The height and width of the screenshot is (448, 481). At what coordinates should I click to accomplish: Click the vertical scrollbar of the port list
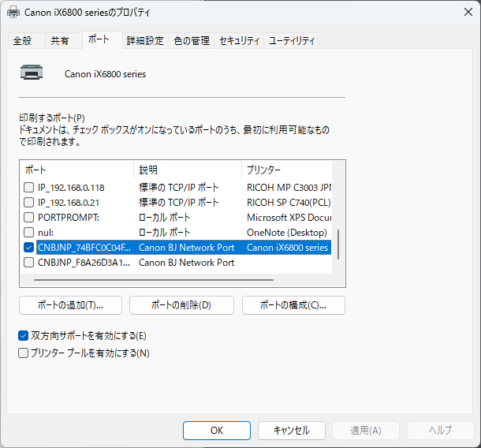pyautogui.click(x=339, y=245)
